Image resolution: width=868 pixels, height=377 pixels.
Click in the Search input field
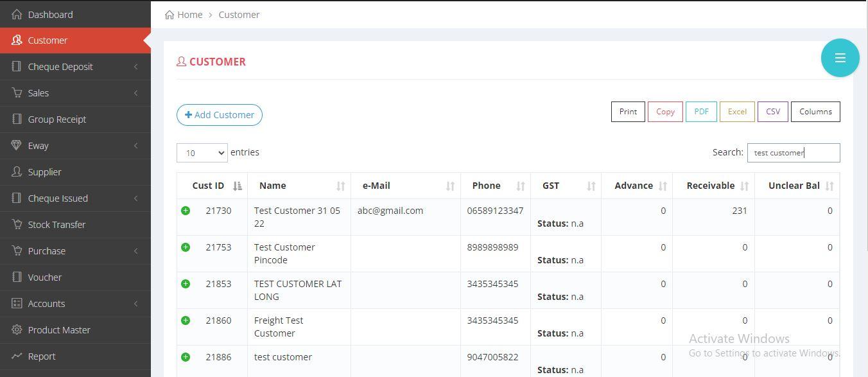(x=793, y=153)
